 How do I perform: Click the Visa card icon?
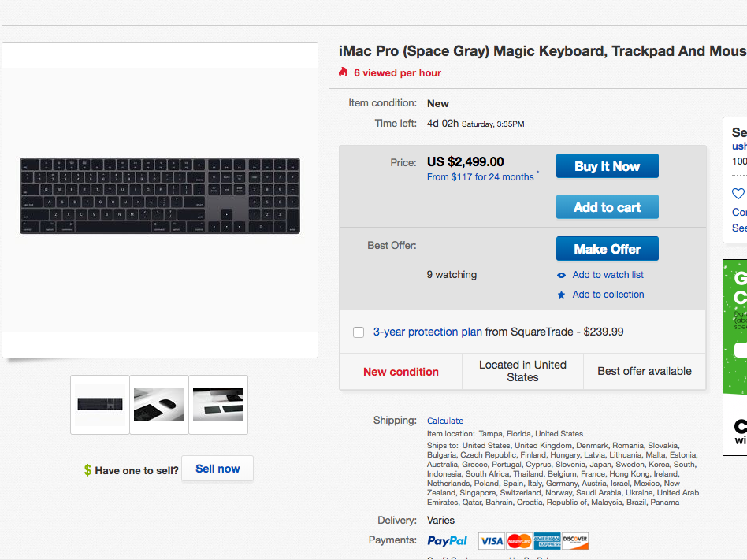pyautogui.click(x=491, y=541)
